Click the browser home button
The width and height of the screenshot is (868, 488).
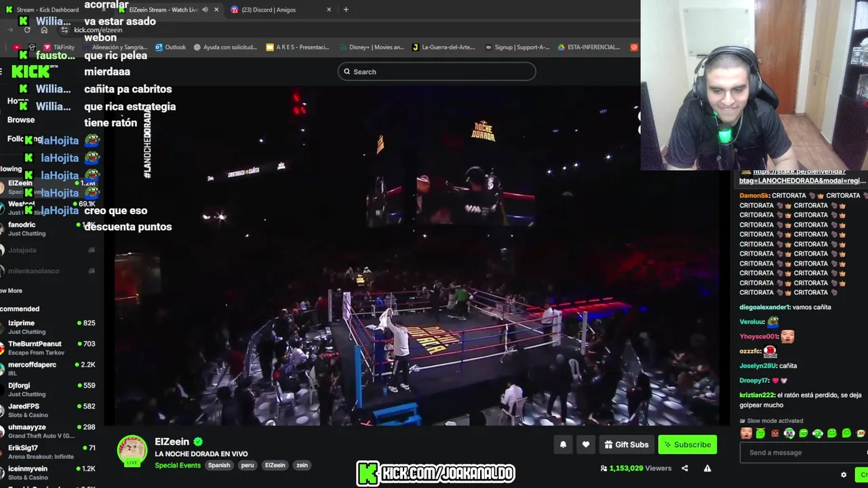[x=44, y=30]
